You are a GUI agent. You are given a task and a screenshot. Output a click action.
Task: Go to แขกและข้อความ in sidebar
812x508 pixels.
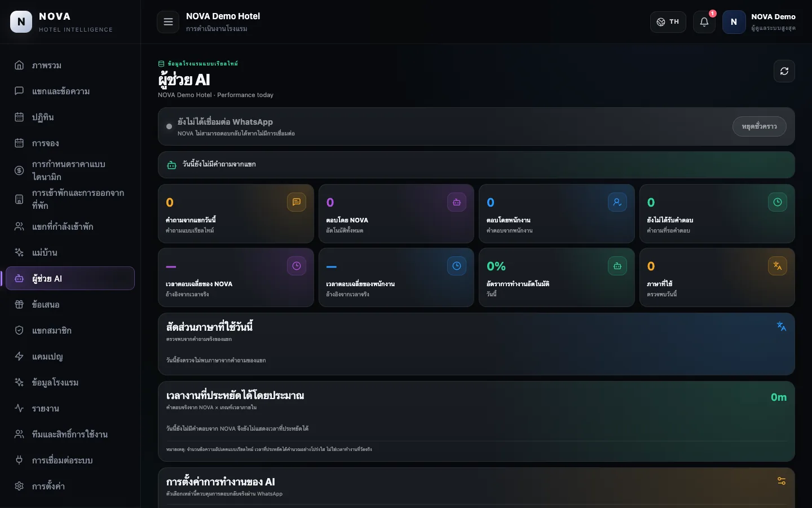click(x=70, y=91)
